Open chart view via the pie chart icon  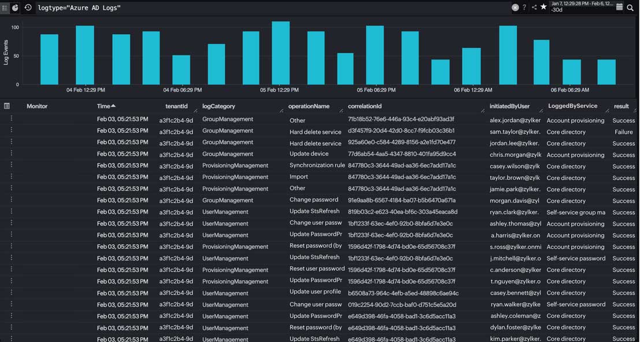click(15, 8)
